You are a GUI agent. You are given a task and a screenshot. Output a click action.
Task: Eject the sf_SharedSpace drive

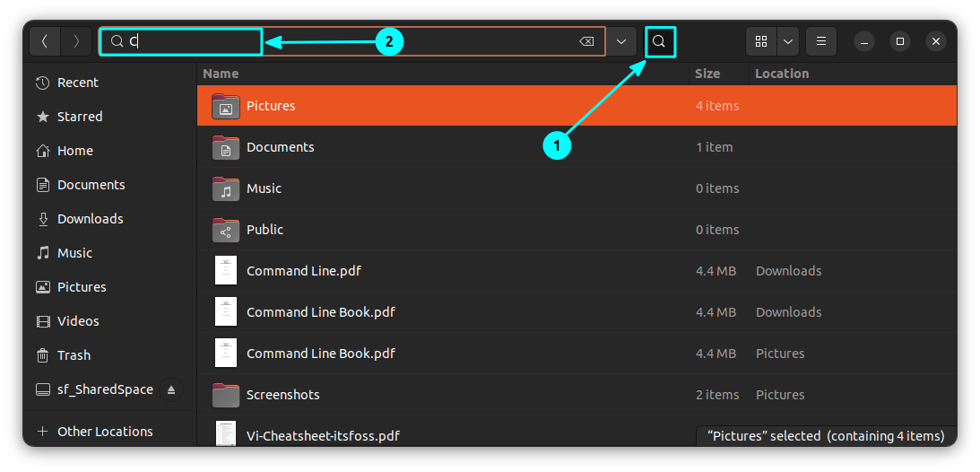[171, 389]
